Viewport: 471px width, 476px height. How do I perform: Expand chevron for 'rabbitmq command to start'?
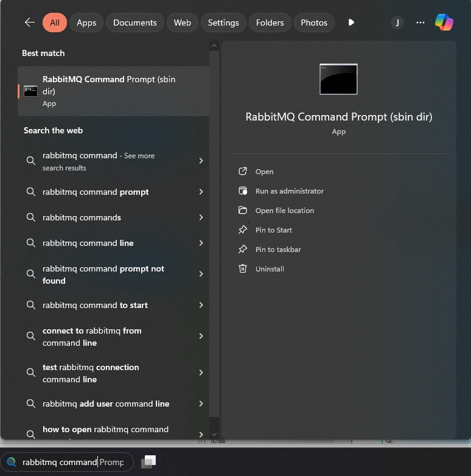click(201, 305)
